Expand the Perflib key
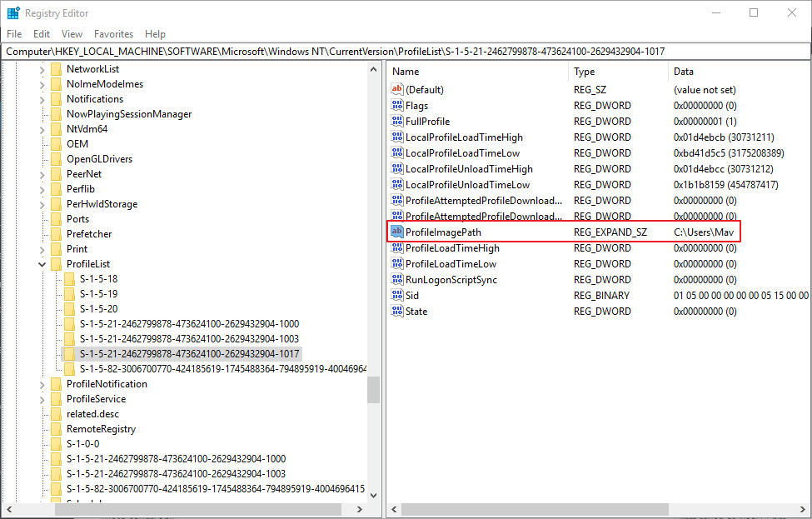The height and width of the screenshot is (519, 812). (42, 190)
